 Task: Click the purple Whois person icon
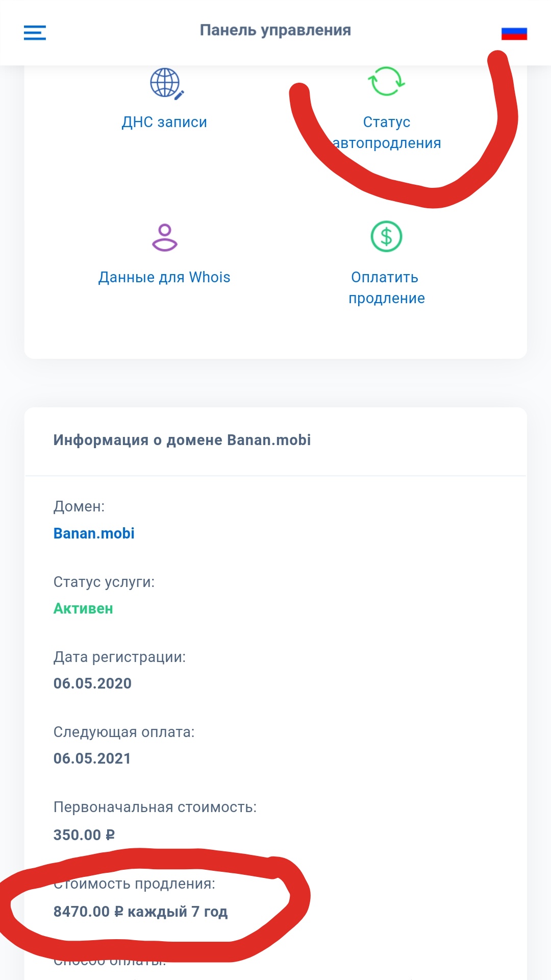(x=164, y=237)
